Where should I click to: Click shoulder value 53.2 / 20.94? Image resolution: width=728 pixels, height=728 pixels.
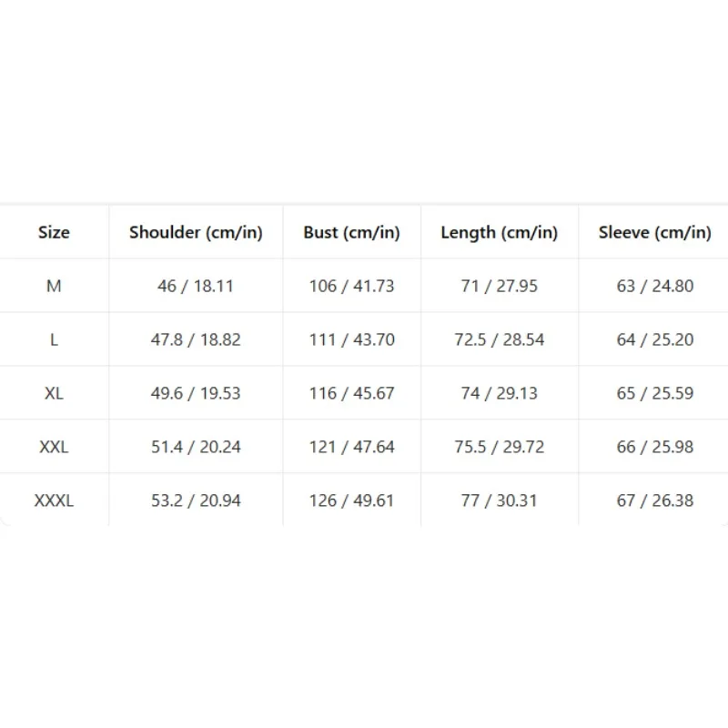(x=196, y=500)
